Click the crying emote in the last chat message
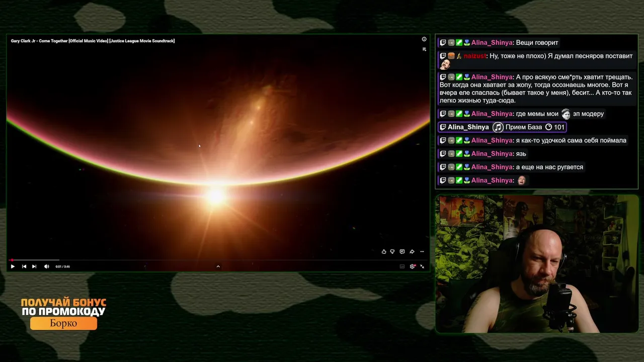Screen dimensions: 644x362 click(521, 180)
